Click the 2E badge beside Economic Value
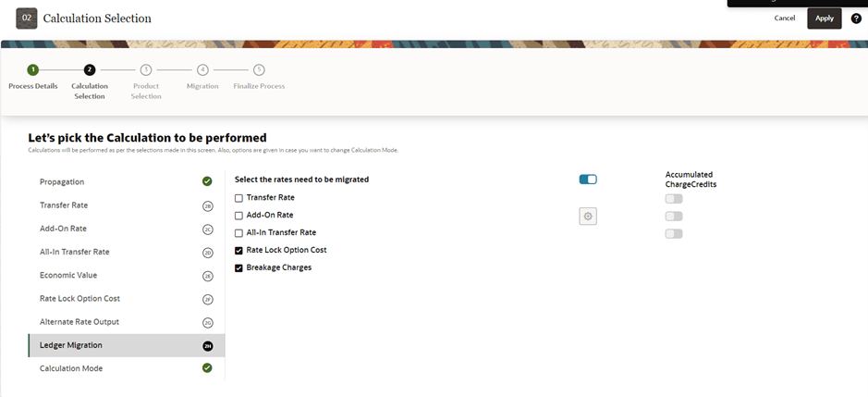Viewport: 868px width, 397px height. (x=208, y=276)
